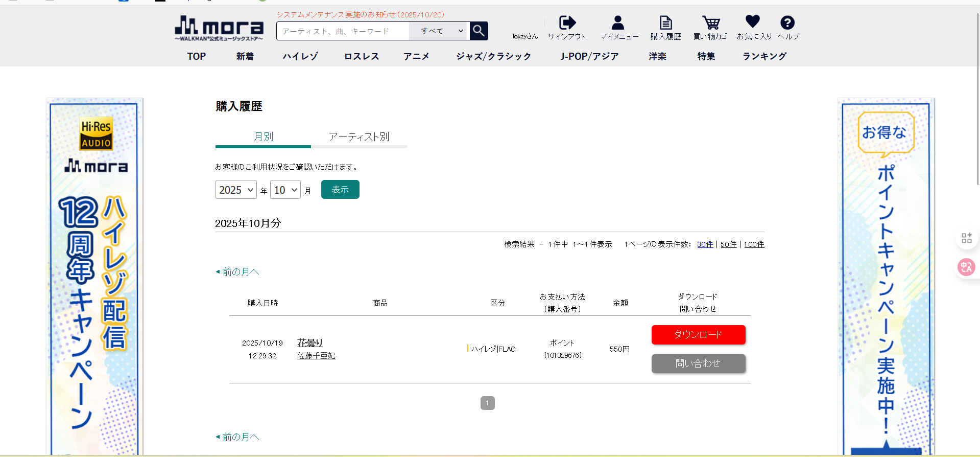
Task: Open the 花曇り track link
Action: (x=310, y=343)
